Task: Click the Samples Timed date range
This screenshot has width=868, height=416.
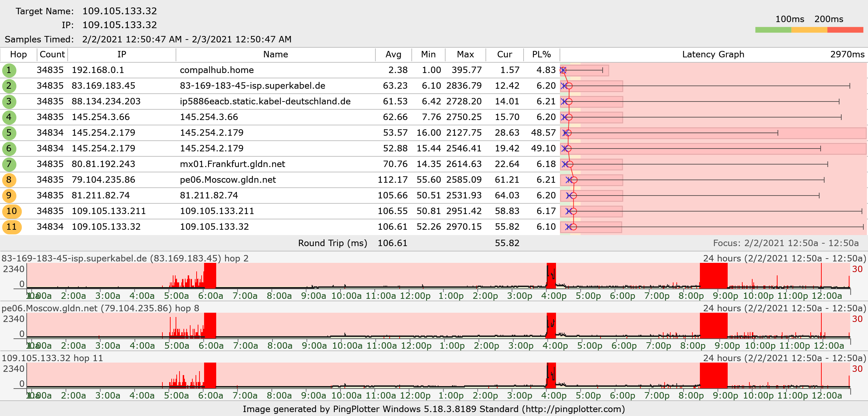Action: coord(187,40)
